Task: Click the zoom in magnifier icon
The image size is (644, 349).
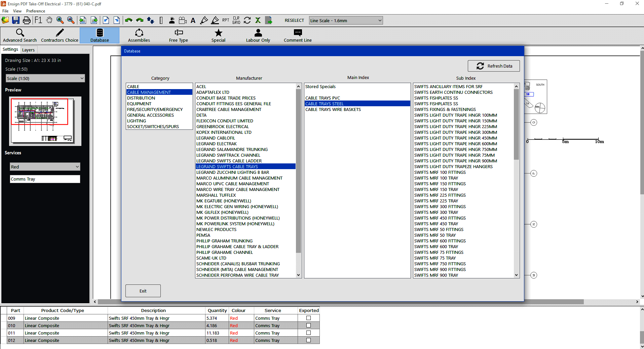Action: click(x=60, y=21)
